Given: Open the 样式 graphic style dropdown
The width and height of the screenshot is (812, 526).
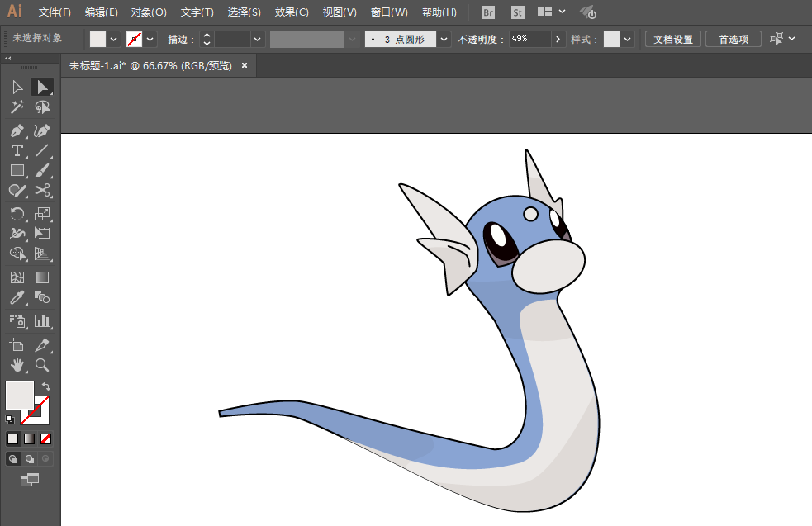Looking at the screenshot, I should (628, 40).
